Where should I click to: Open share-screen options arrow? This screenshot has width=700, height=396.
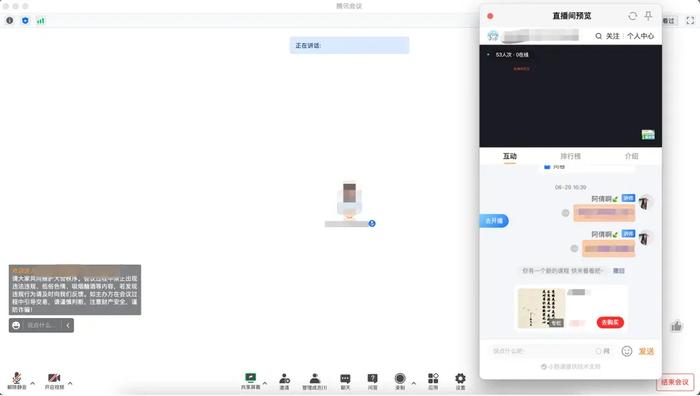click(x=265, y=383)
